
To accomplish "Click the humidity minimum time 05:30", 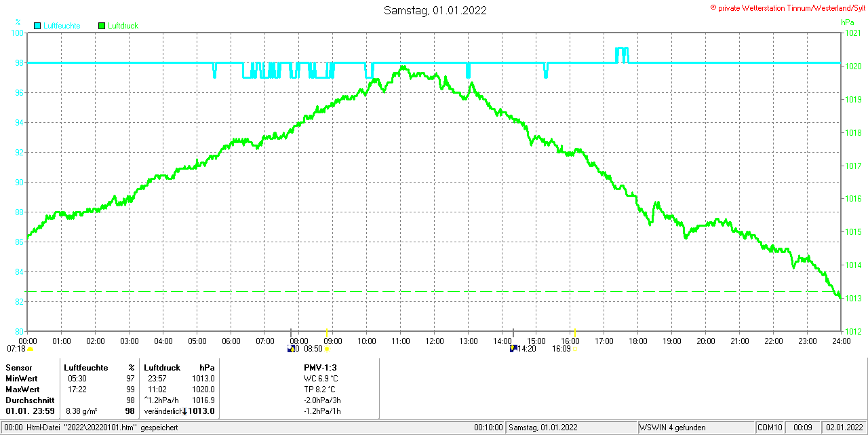I will (x=77, y=379).
